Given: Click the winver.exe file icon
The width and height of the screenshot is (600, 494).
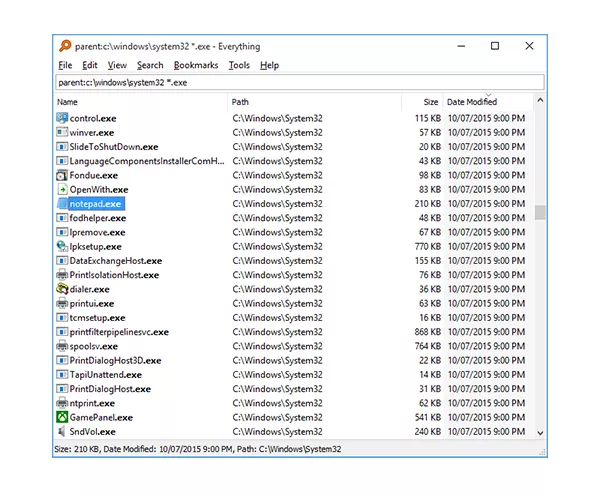Looking at the screenshot, I should pyautogui.click(x=62, y=132).
